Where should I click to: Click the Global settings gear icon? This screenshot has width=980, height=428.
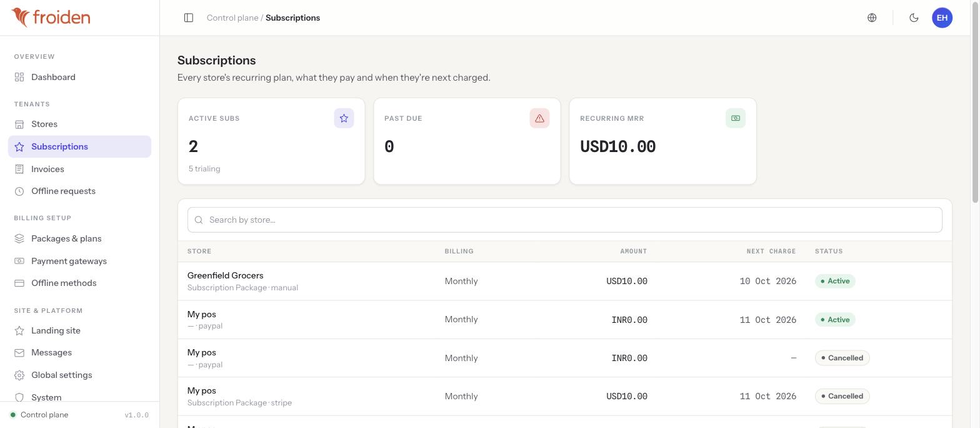[x=19, y=375]
